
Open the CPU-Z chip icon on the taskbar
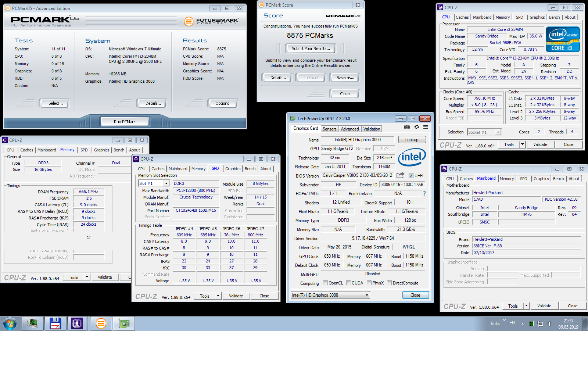(77, 323)
